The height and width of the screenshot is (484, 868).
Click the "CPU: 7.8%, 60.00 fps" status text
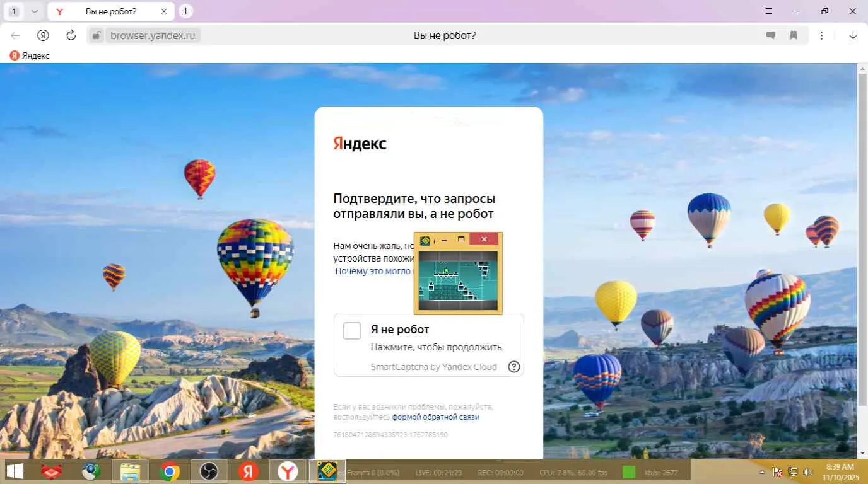point(573,473)
